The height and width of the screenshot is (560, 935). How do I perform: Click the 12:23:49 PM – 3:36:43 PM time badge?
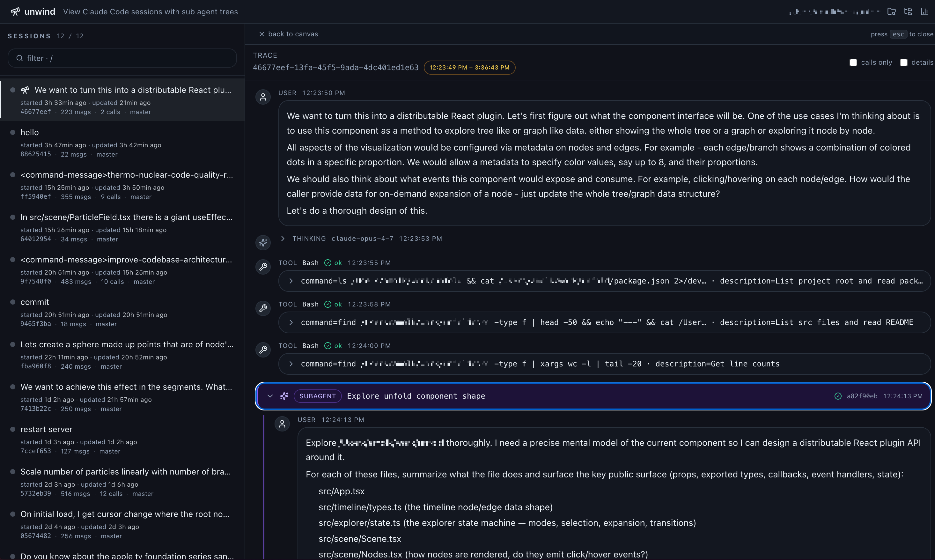coord(469,68)
